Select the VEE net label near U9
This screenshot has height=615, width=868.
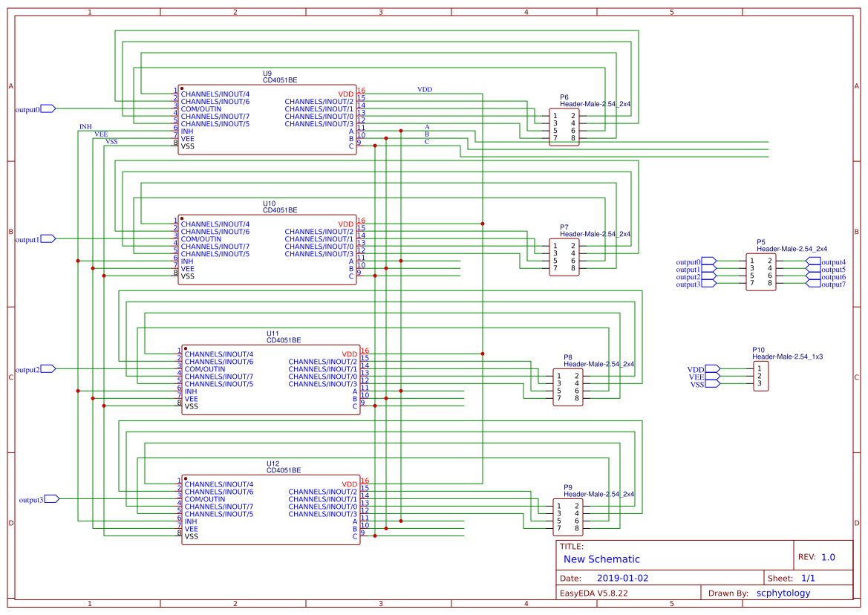click(100, 134)
